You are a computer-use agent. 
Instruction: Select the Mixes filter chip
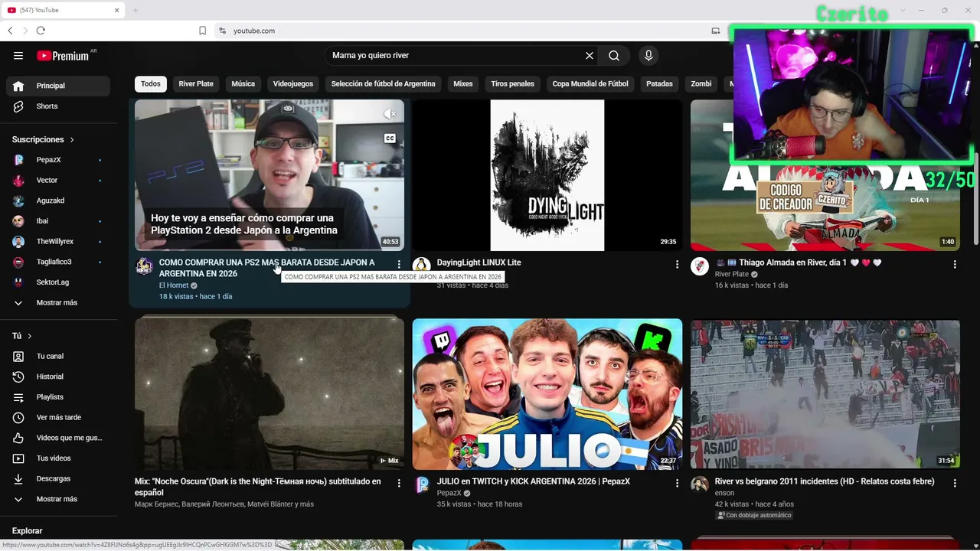(462, 84)
